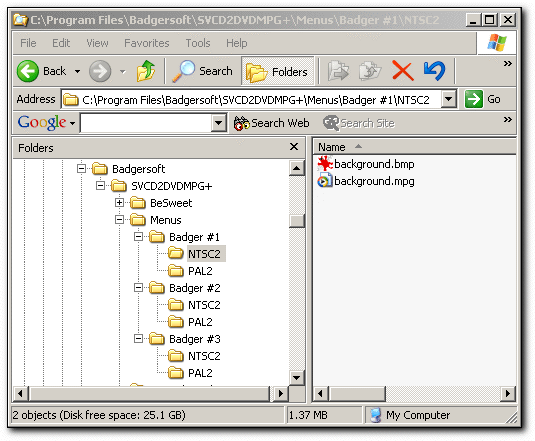
Task: Click file list horizontal scroll thumb
Action: coord(357,394)
